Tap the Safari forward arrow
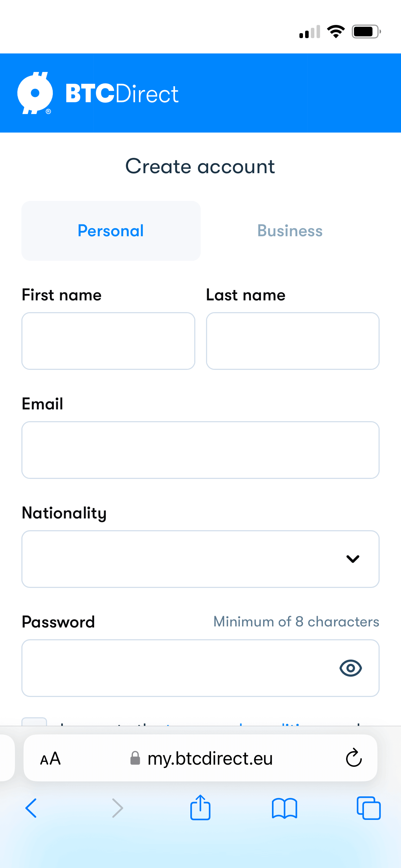This screenshot has height=868, width=401. coord(117,808)
